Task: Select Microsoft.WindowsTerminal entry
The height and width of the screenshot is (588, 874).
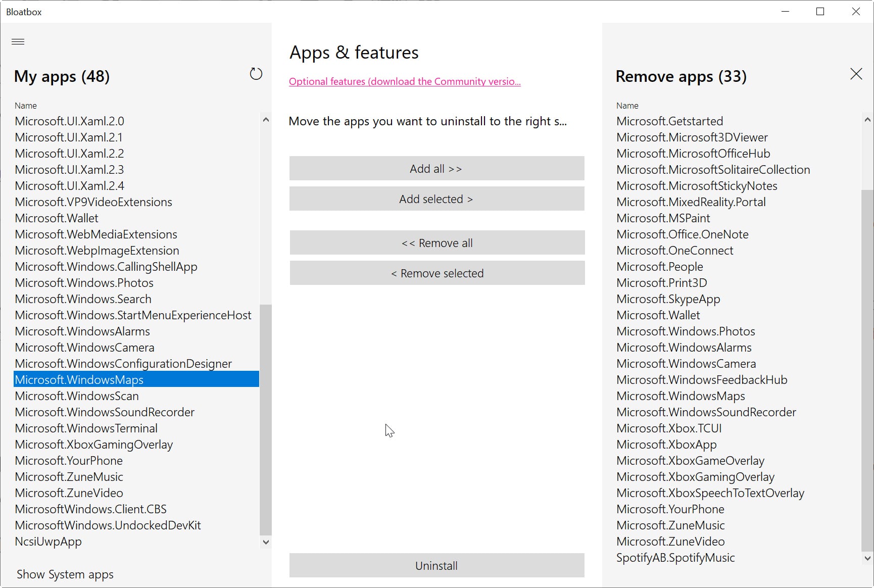Action: pyautogui.click(x=136, y=428)
